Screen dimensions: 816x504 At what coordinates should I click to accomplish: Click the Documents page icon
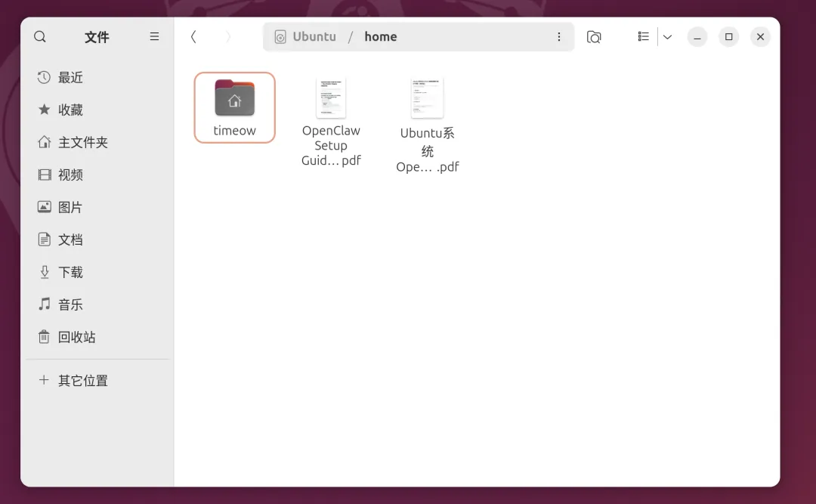[x=45, y=240]
